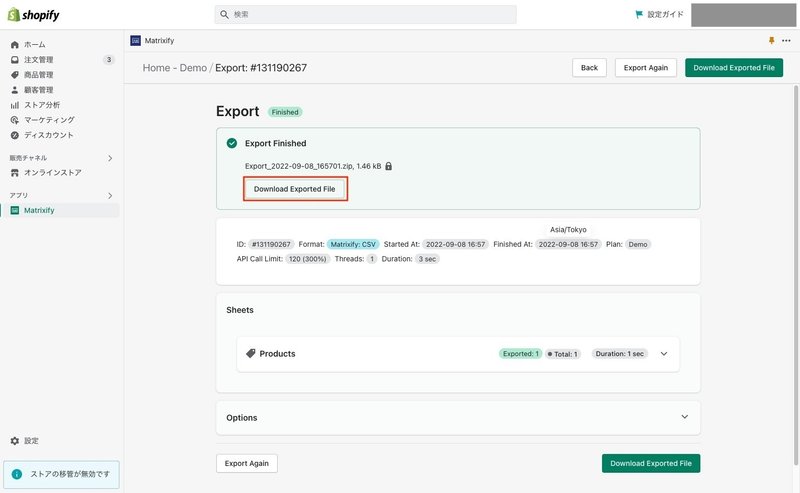Click the Started At 2022-09-08 16:57 value
Viewport: 800px width, 493px height.
pos(456,244)
